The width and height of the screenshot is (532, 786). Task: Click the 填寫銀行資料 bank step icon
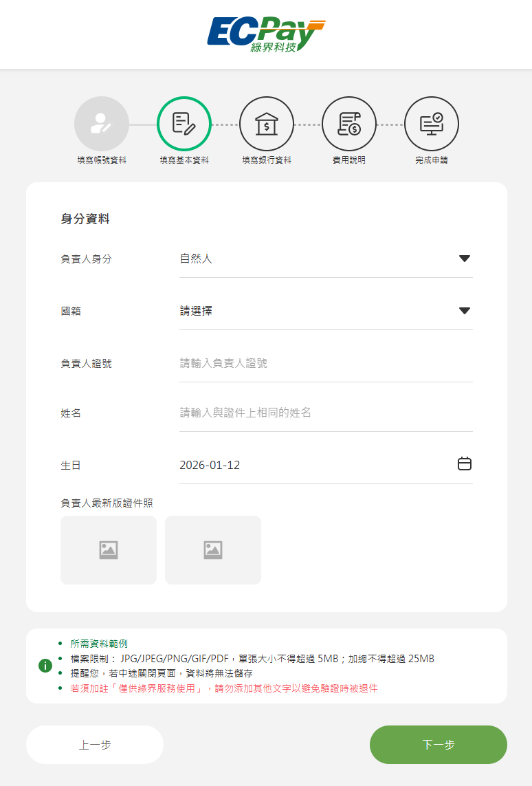[267, 124]
